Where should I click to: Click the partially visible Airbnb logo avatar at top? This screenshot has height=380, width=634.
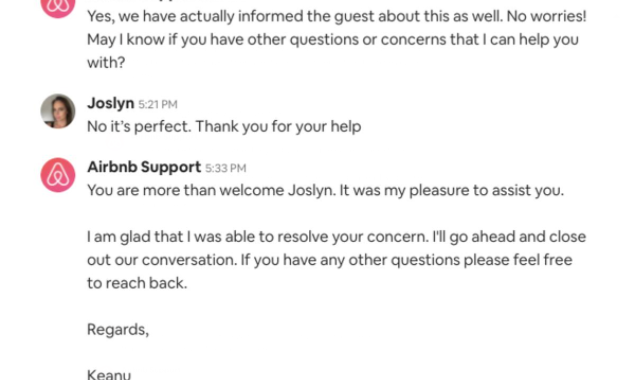point(58,6)
